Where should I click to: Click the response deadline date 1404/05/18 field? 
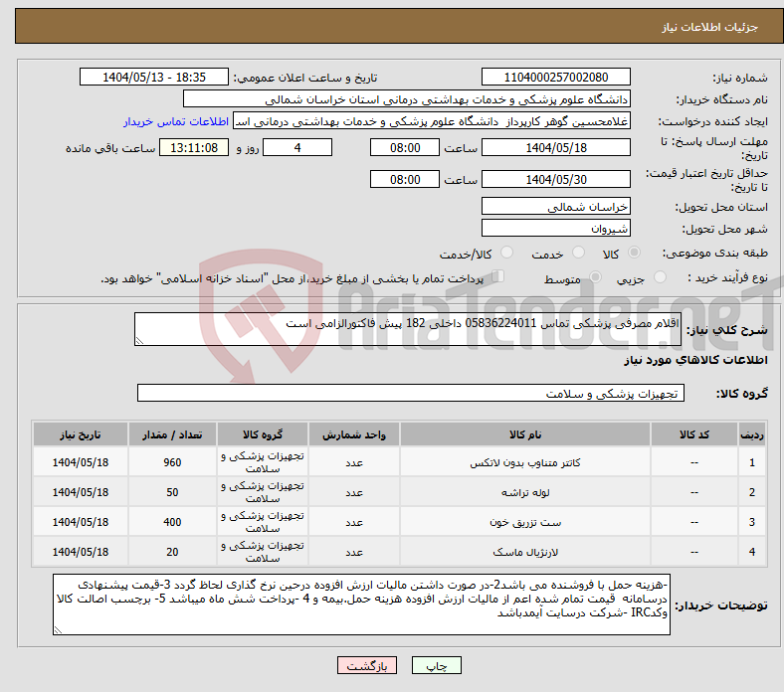coord(555,147)
